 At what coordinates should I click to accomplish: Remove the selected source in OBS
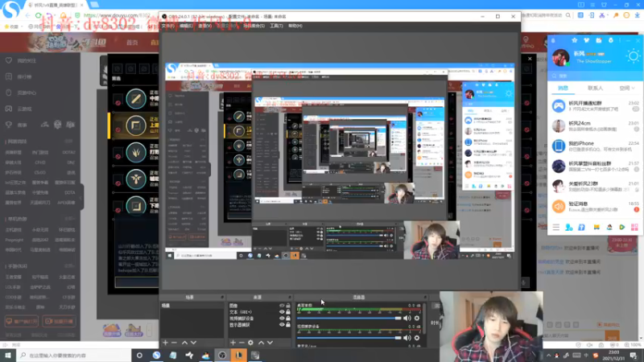pyautogui.click(x=242, y=343)
